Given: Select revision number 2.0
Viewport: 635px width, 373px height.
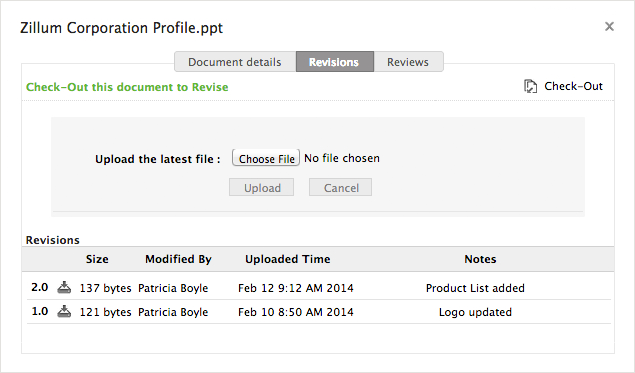Looking at the screenshot, I should point(40,288).
